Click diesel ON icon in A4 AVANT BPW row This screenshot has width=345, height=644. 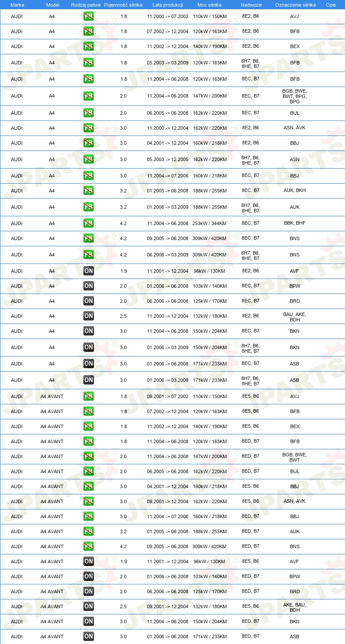[89, 576]
